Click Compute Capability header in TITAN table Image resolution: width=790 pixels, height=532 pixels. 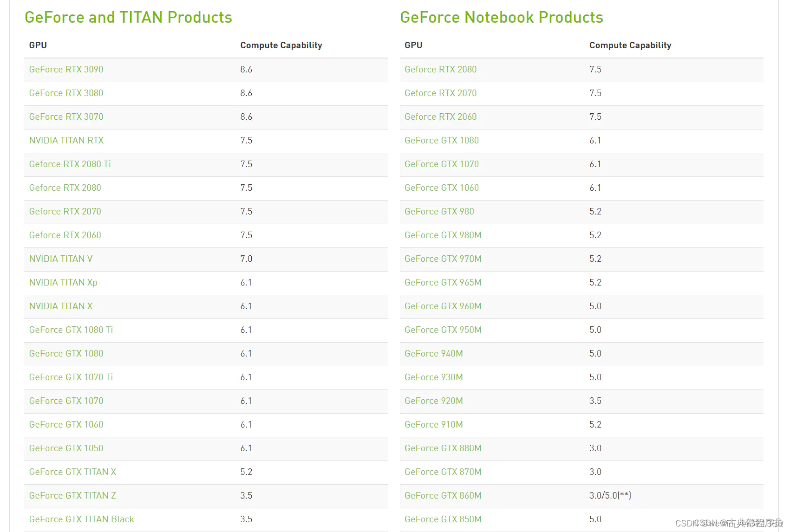click(x=281, y=45)
